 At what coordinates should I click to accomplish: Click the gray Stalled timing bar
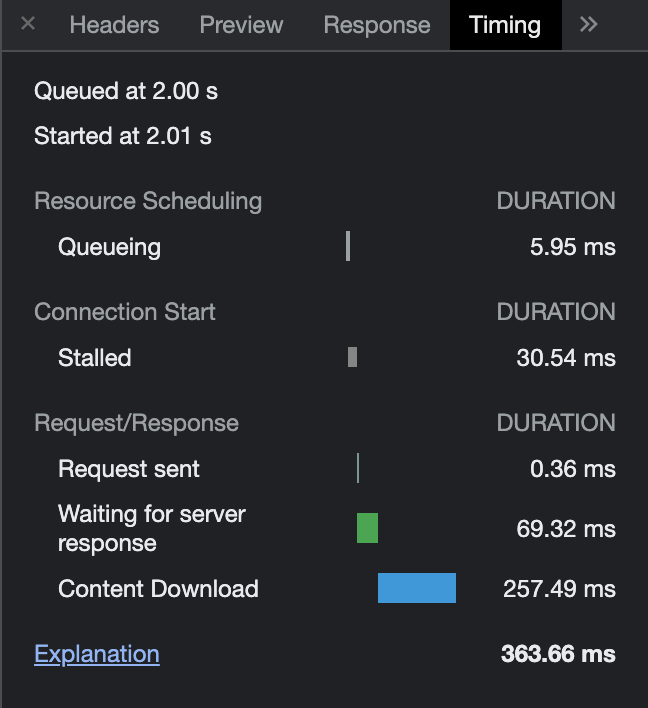(x=352, y=357)
